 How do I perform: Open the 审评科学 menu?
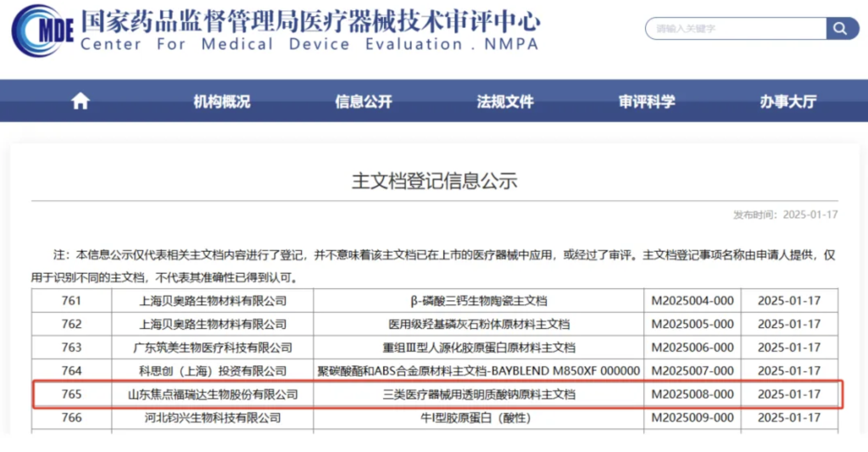coord(647,102)
